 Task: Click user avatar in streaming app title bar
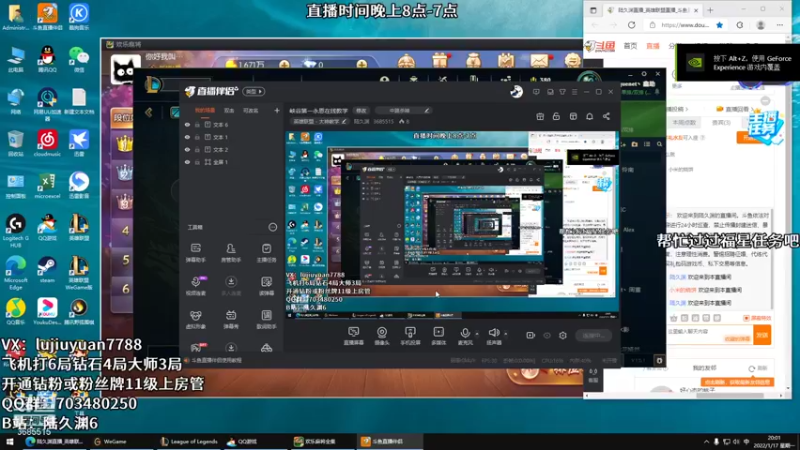click(x=516, y=91)
